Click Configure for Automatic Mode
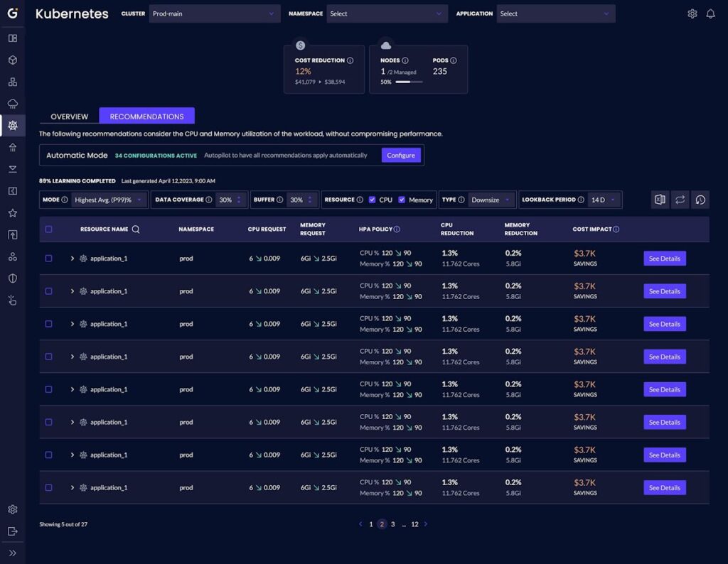The width and height of the screenshot is (728, 564). (x=401, y=155)
